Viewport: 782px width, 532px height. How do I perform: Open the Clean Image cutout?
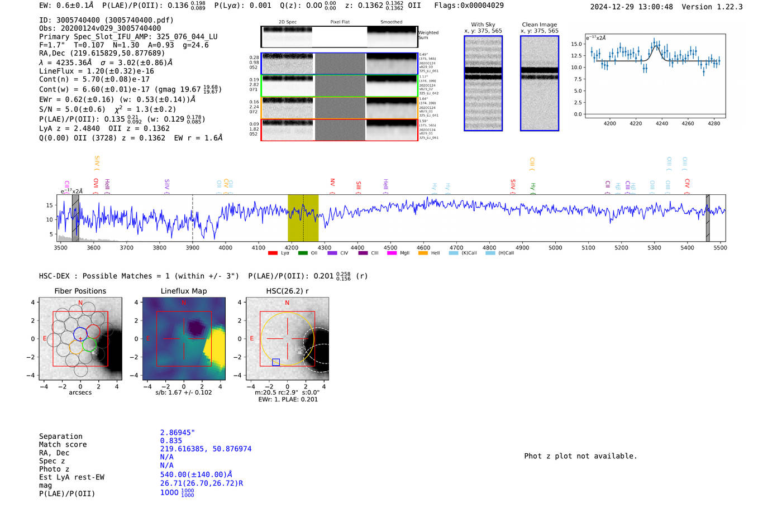pyautogui.click(x=540, y=83)
